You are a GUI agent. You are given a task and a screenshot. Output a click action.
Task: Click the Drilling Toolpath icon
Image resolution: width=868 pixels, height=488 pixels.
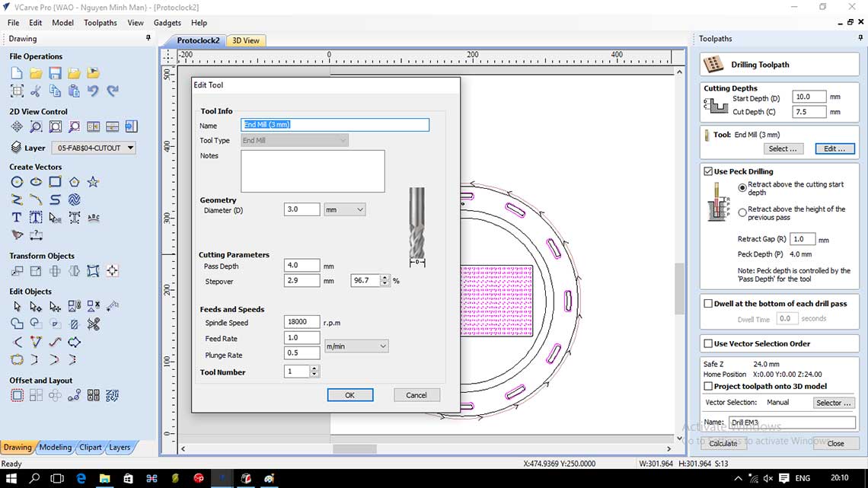coord(713,64)
